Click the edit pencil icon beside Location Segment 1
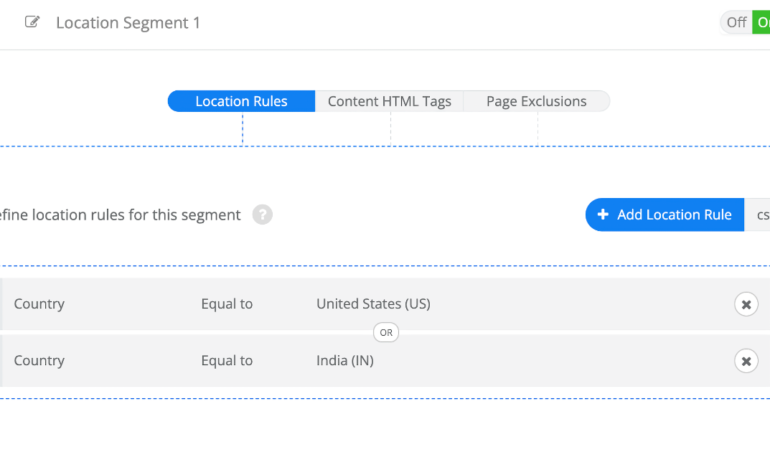The image size is (770, 452). 32,22
